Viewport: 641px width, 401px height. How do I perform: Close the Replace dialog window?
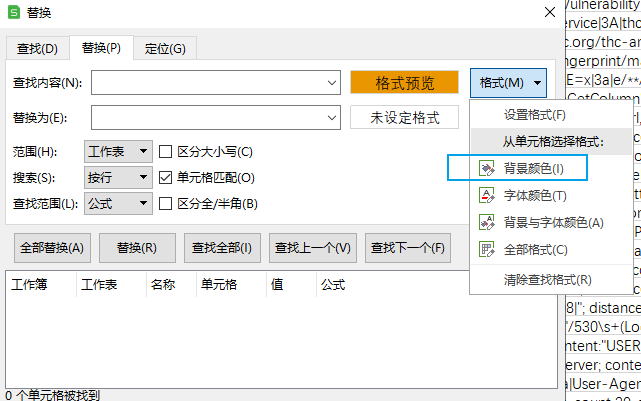(x=550, y=12)
